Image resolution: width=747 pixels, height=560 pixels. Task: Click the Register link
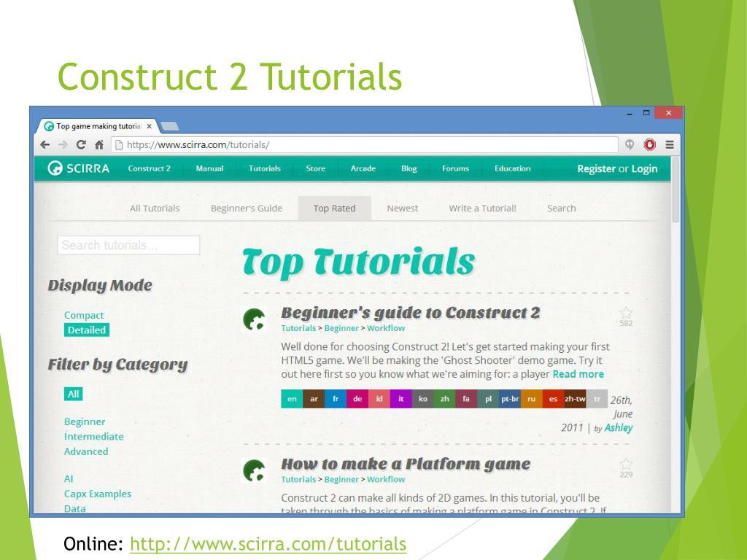click(596, 168)
